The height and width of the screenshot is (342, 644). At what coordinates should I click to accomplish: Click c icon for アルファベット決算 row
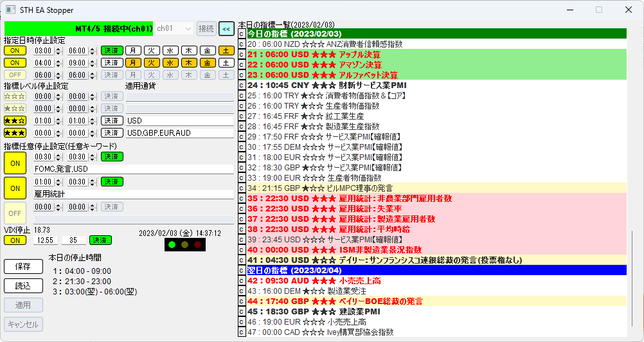242,75
